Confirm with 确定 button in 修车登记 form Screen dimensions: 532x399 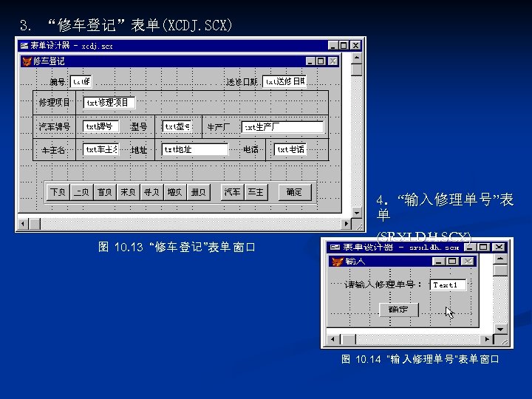pos(295,192)
